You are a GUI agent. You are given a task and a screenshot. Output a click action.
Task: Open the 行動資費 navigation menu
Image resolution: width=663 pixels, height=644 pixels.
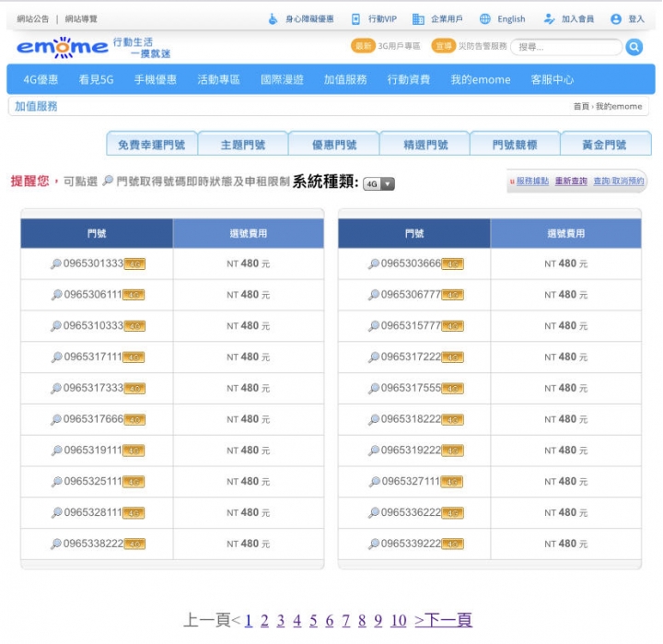[x=409, y=79]
